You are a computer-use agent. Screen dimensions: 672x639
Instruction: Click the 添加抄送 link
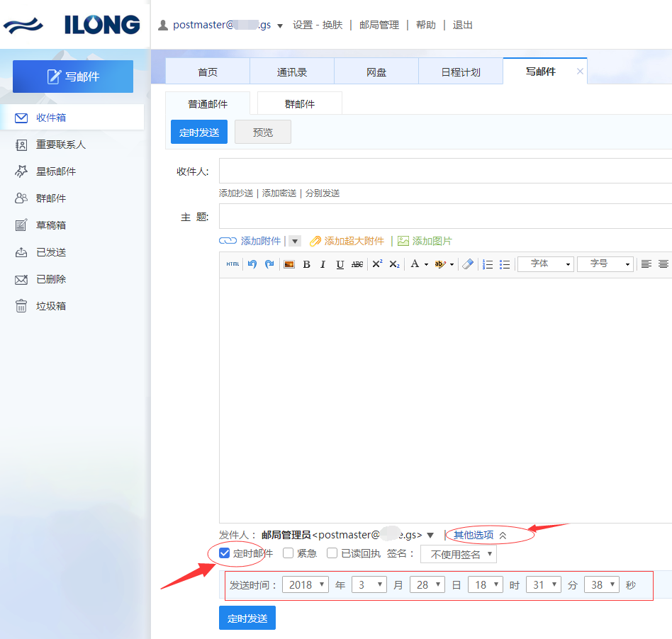[x=236, y=193]
